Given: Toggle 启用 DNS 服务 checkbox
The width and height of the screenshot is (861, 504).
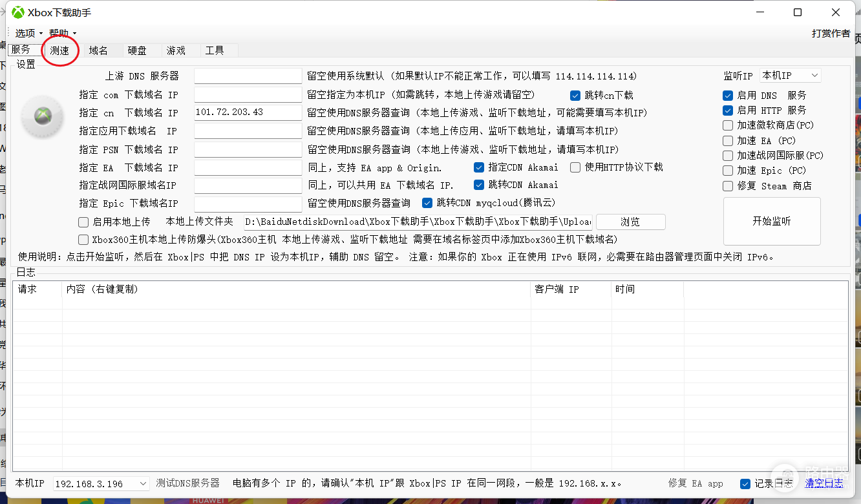Looking at the screenshot, I should [x=728, y=95].
